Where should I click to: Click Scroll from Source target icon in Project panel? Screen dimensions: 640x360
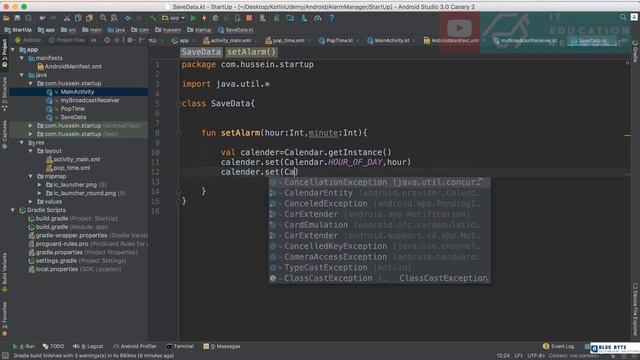click(107, 40)
